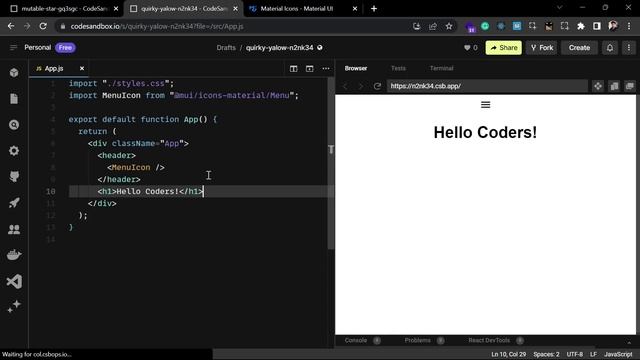Click the sandbox privacy globe icon

[320, 48]
